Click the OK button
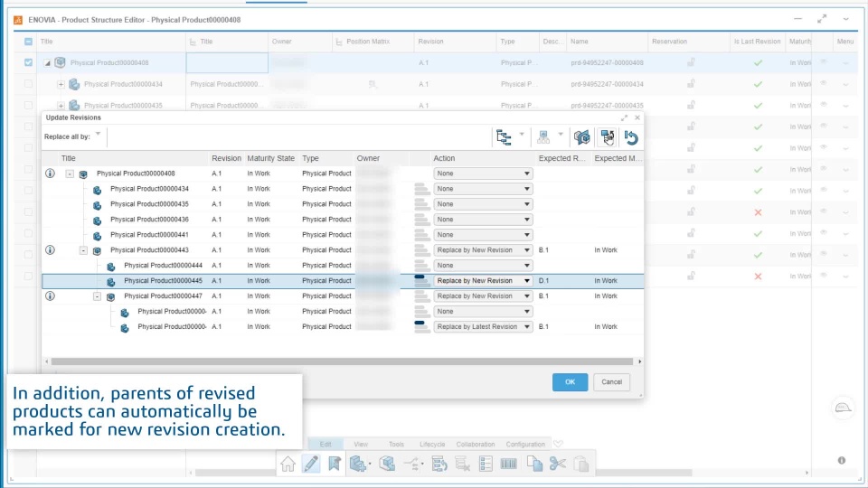 click(570, 381)
